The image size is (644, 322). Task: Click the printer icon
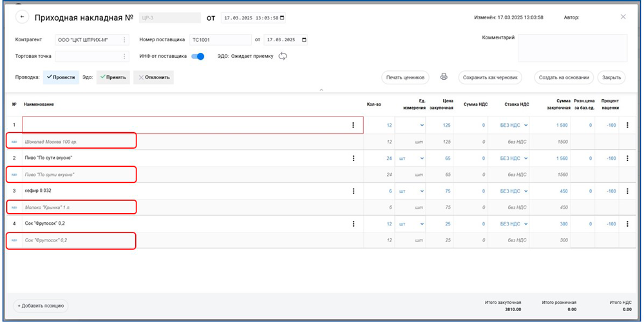444,77
